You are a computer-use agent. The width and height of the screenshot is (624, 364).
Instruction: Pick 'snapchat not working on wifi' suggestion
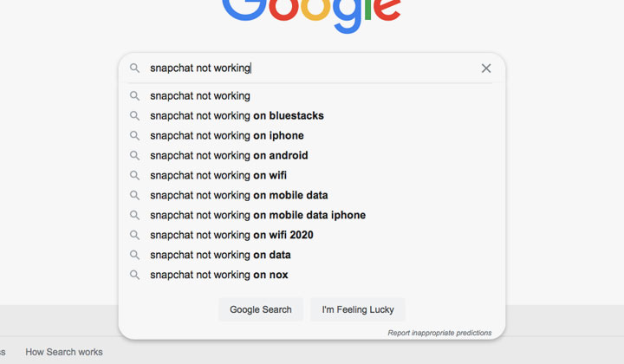click(312, 175)
